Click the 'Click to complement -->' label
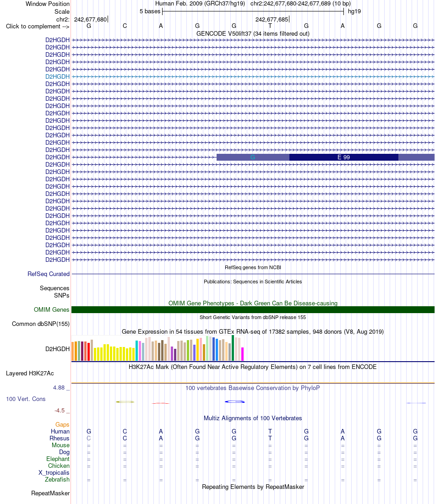The image size is (435, 504). point(38,27)
